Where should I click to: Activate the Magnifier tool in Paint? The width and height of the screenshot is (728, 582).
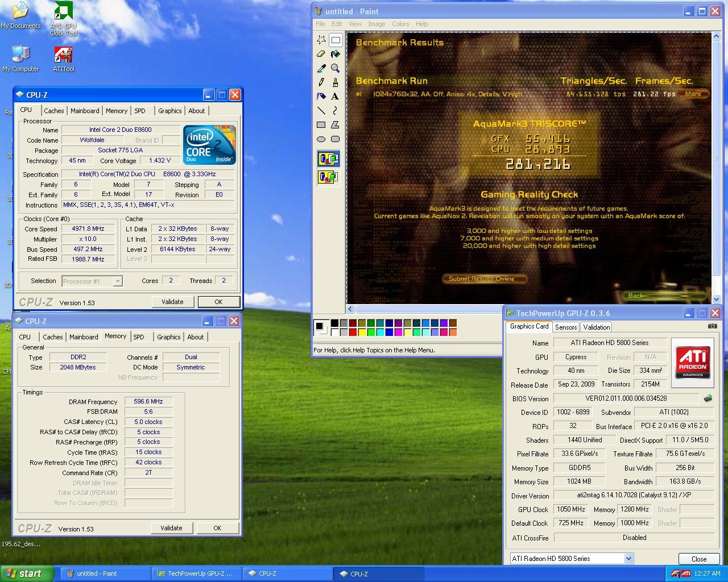point(336,68)
